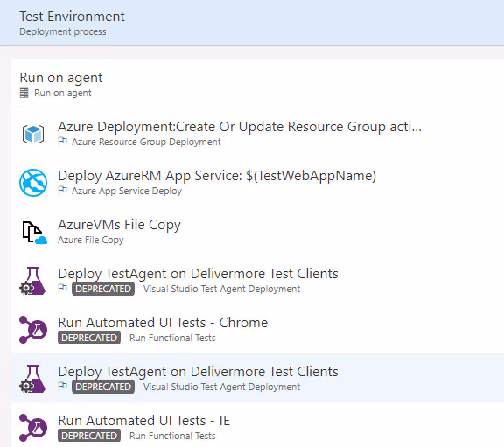The image size is (504, 447).
Task: Click the Azure App Service globe icon
Action: coord(33,183)
